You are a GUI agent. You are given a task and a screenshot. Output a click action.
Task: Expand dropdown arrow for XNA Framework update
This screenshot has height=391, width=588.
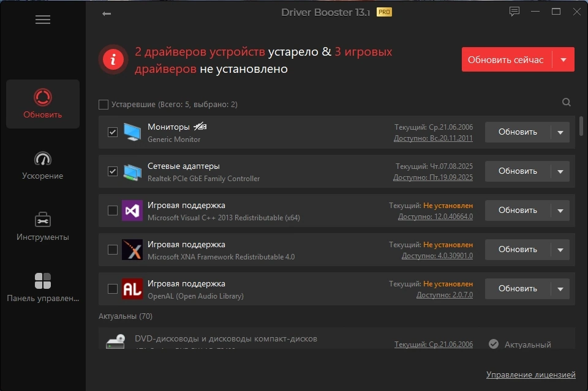[x=560, y=250]
